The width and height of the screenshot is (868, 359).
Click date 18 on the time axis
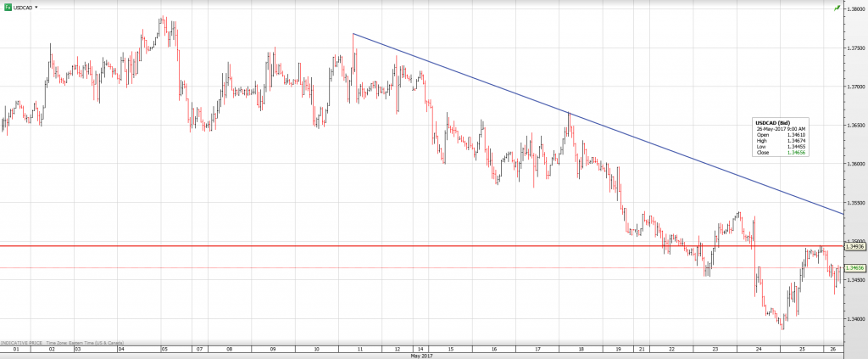[x=575, y=349]
